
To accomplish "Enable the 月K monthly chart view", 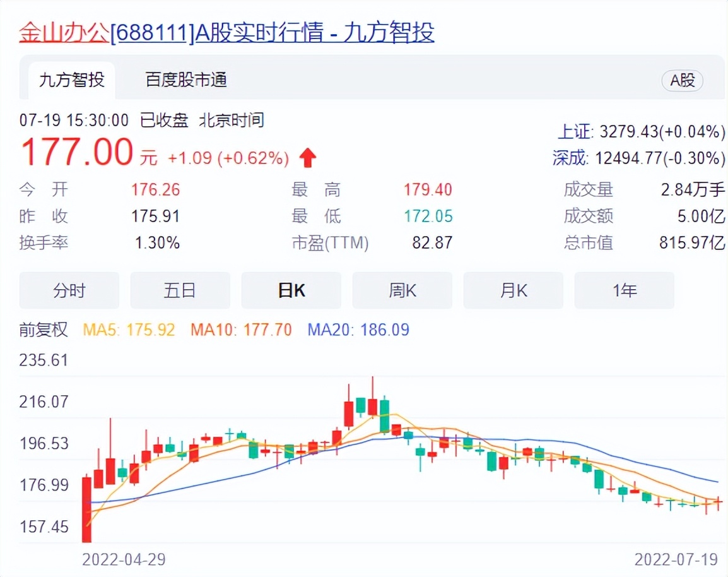I will 513,290.
